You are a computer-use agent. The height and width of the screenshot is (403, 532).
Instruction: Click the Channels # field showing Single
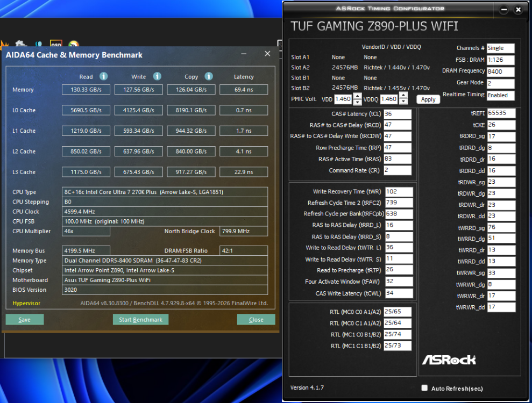(501, 48)
